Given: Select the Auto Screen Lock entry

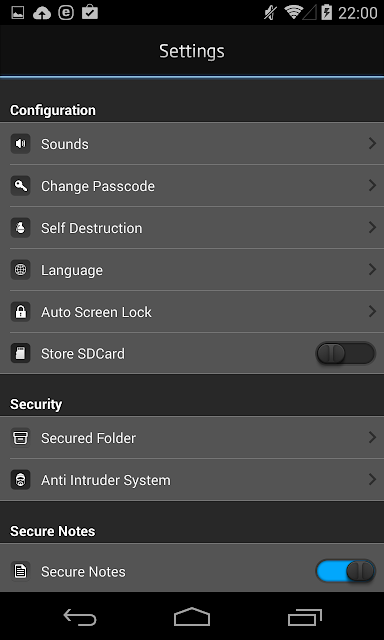Looking at the screenshot, I should coord(192,312).
